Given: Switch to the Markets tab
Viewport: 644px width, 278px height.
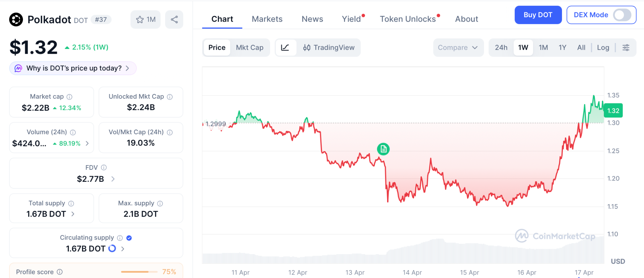Looking at the screenshot, I should pyautogui.click(x=267, y=19).
